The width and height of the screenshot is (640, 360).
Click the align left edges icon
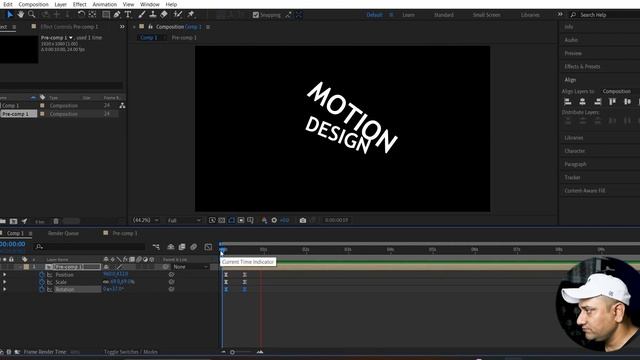tap(568, 102)
